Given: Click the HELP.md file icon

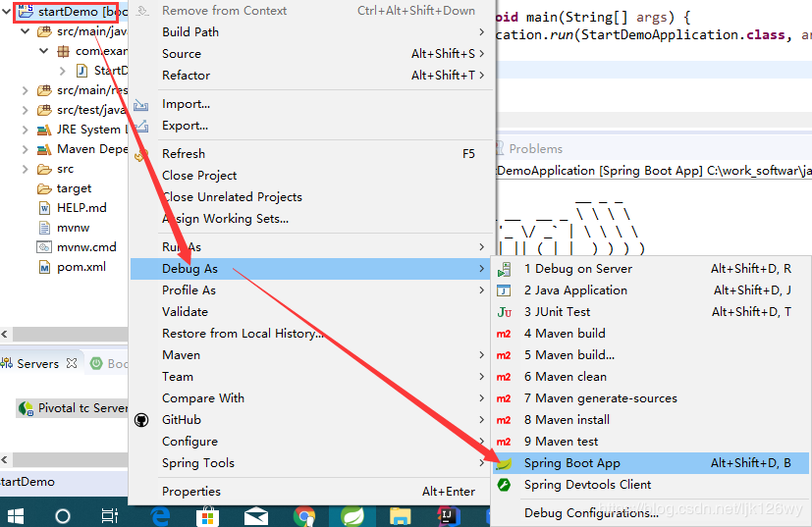Looking at the screenshot, I should pyautogui.click(x=44, y=208).
